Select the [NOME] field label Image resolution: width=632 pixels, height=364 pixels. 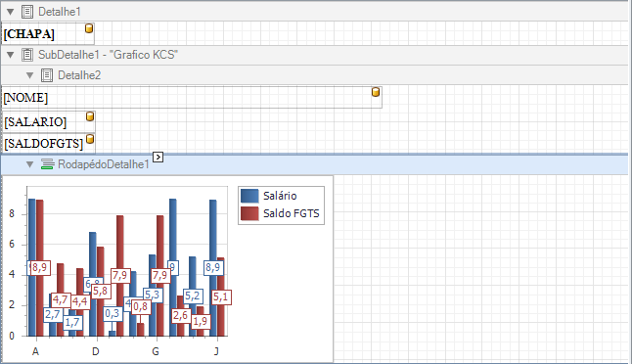point(25,98)
